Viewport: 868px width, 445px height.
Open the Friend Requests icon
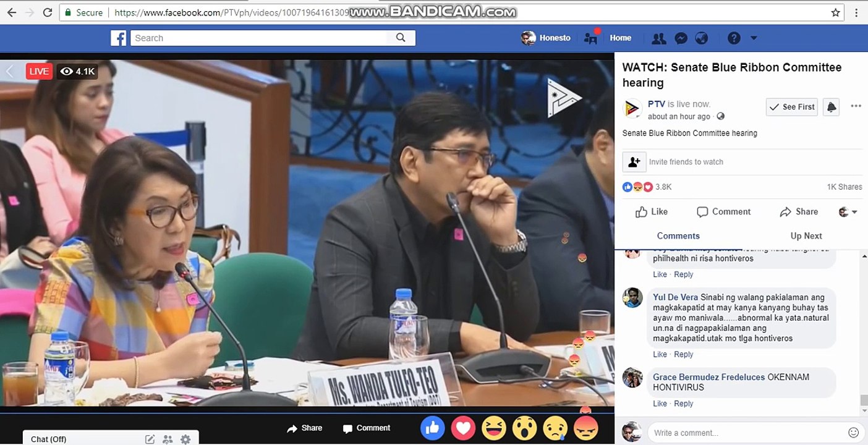pyautogui.click(x=658, y=38)
